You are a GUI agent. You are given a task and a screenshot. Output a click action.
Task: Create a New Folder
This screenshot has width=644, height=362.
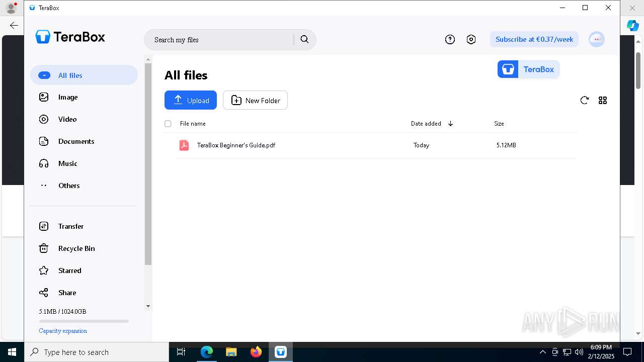click(x=255, y=100)
